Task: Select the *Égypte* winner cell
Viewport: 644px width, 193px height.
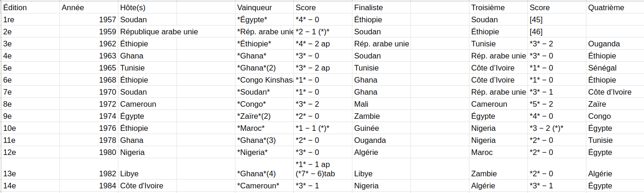Action: [265, 20]
